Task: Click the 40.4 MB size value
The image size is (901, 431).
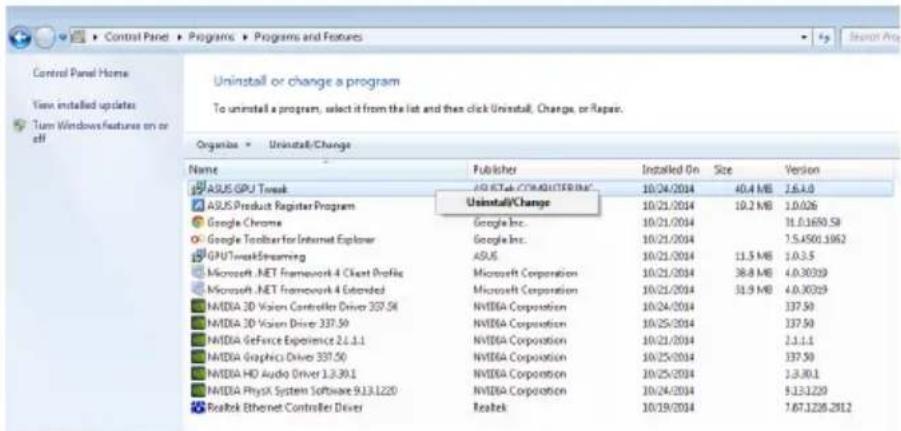Action: 753,188
